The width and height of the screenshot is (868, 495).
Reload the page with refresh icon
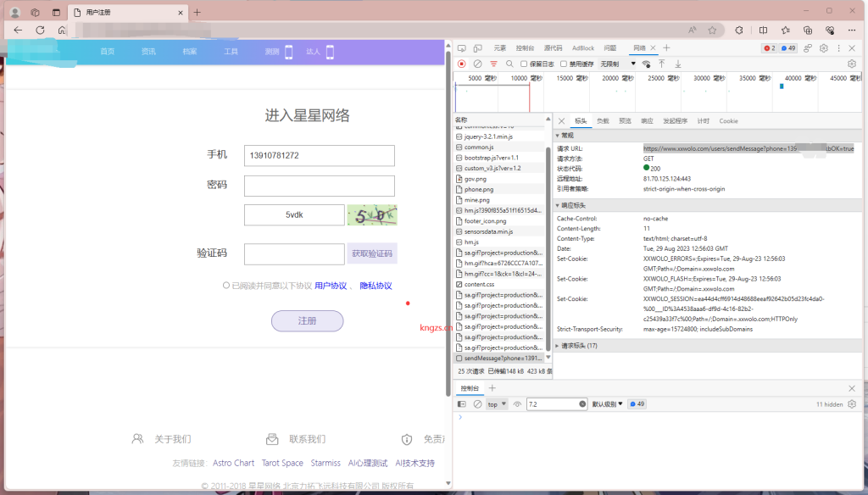click(x=40, y=30)
